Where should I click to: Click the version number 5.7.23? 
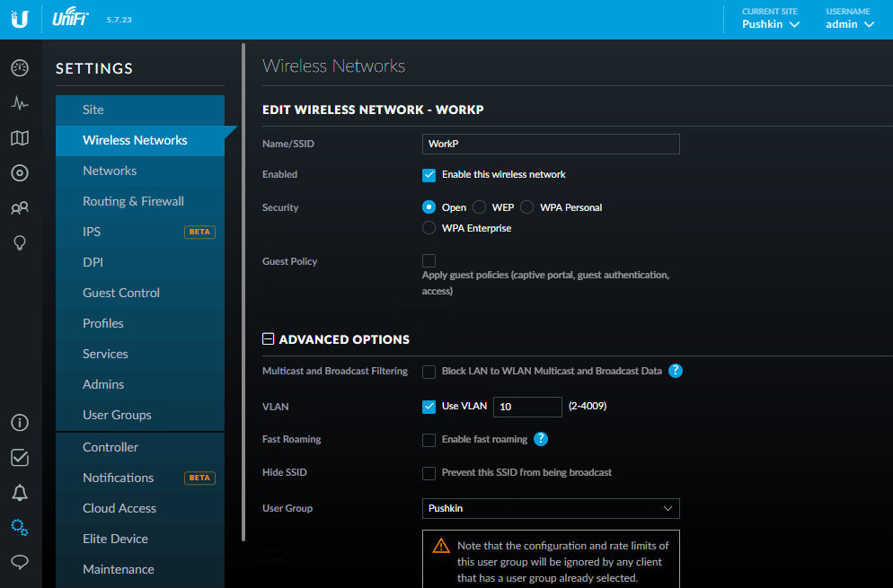(x=119, y=20)
